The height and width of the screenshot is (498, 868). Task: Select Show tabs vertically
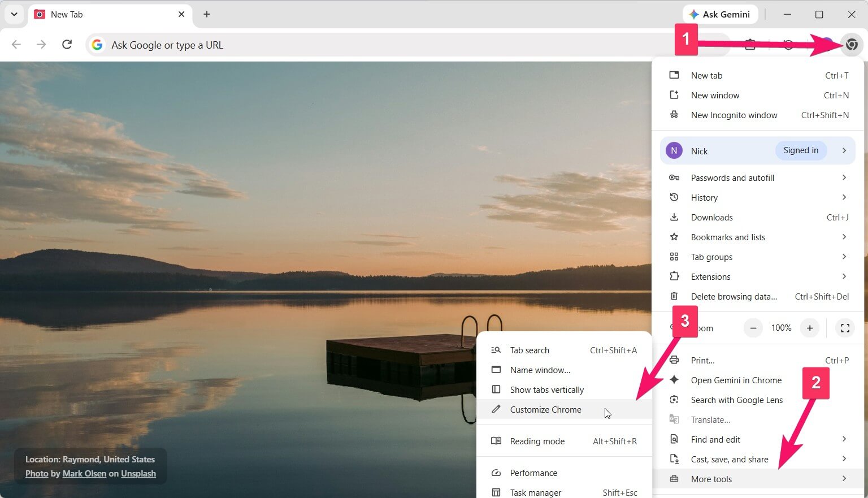[x=564, y=390]
